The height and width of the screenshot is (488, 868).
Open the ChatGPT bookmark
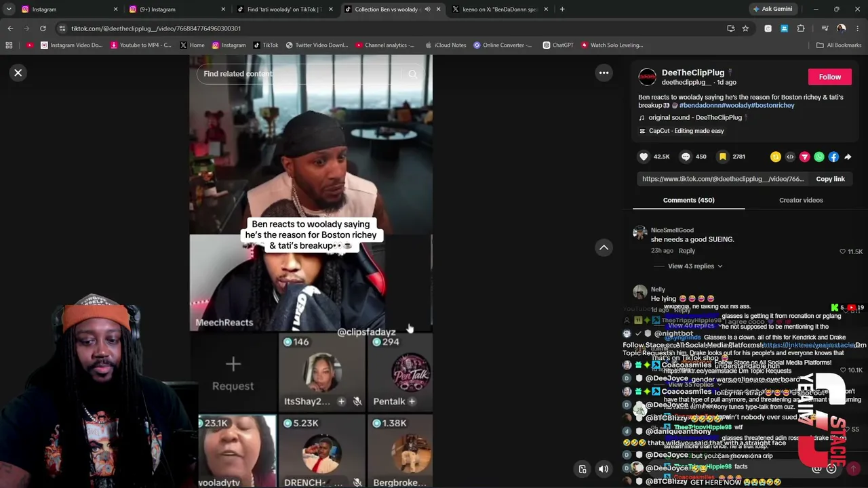click(x=558, y=45)
